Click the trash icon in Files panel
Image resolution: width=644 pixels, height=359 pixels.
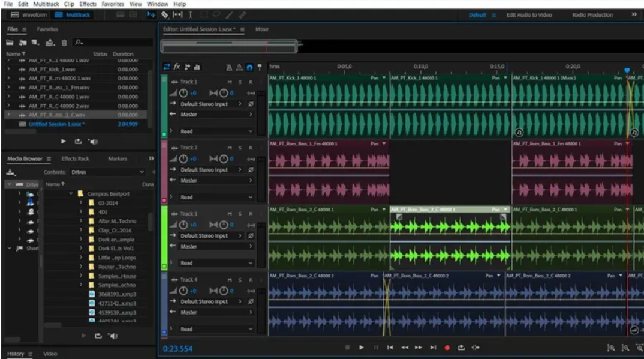coord(65,43)
